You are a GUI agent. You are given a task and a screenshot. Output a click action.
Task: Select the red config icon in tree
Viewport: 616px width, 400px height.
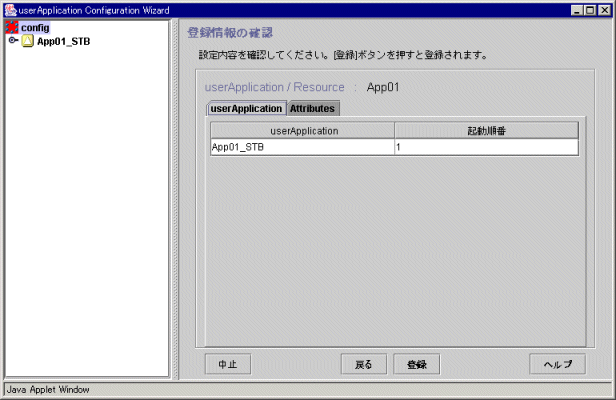click(x=12, y=27)
